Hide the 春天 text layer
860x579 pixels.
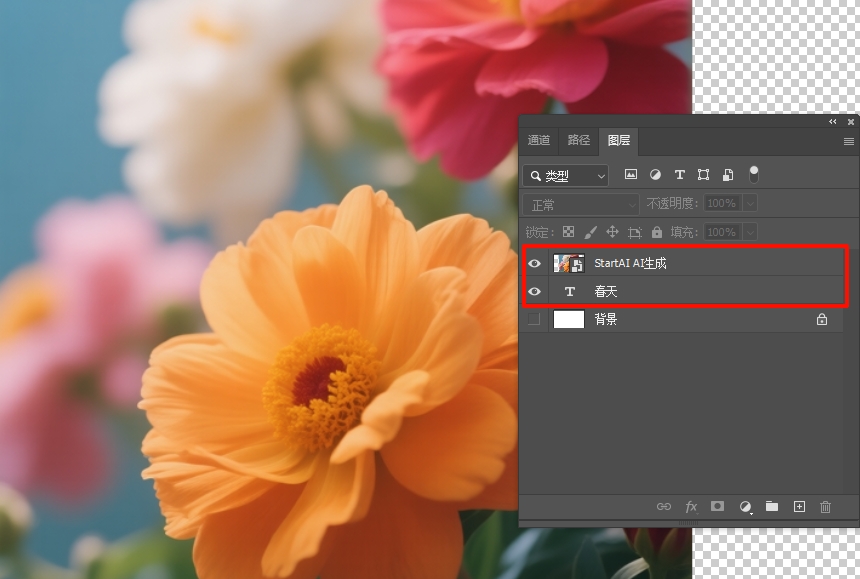click(x=534, y=292)
